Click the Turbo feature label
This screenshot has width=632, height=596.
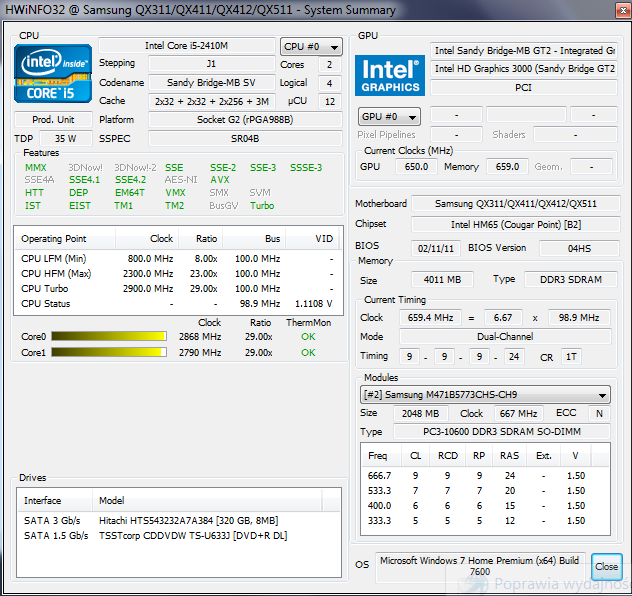262,206
